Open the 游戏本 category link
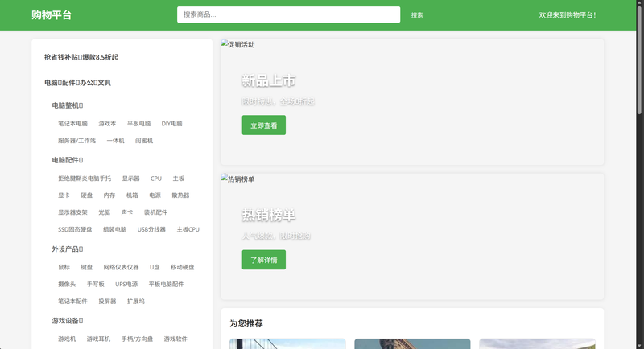644x349 pixels. point(107,124)
